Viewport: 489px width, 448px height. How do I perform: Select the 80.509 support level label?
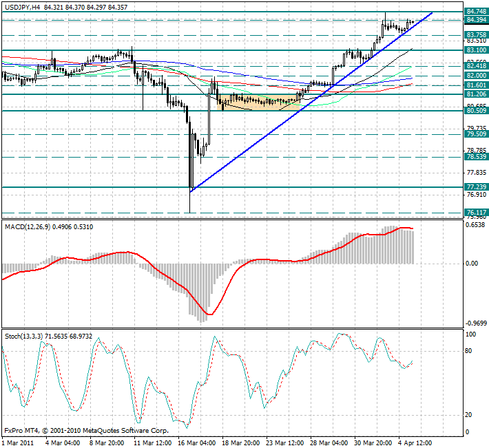(476, 110)
